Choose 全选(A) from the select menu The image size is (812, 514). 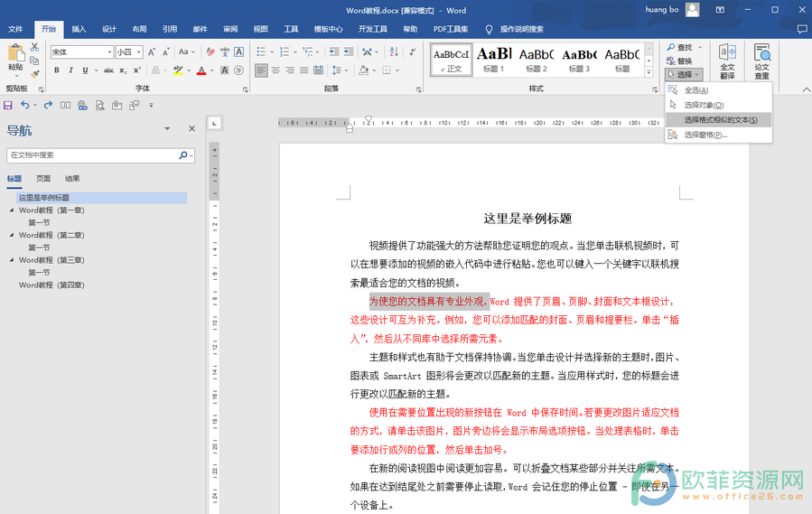[719, 90]
